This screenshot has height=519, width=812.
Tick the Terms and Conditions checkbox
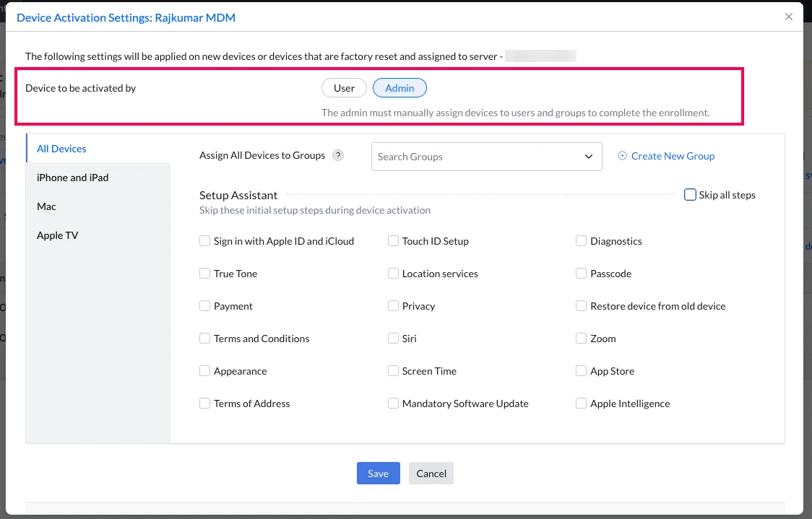(204, 339)
